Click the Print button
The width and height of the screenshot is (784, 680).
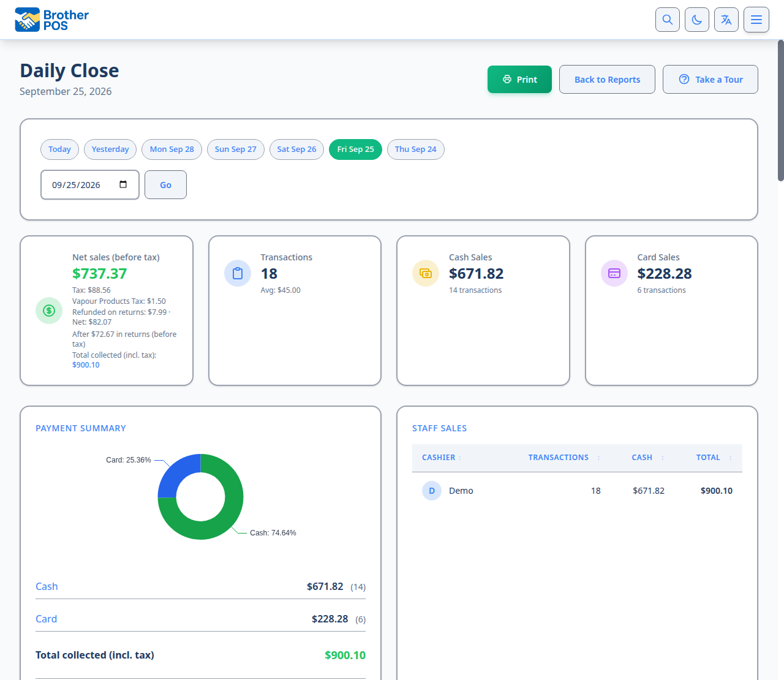519,80
